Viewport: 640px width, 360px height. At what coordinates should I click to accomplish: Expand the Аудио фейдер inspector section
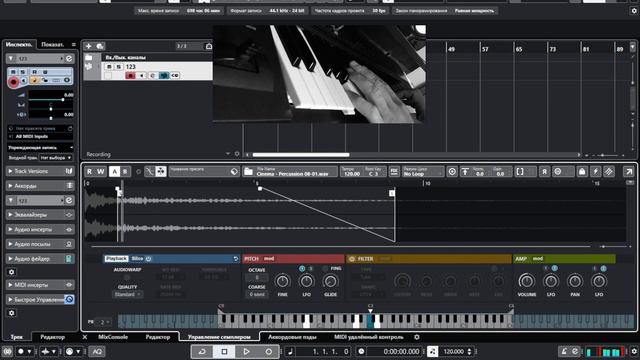tap(40, 259)
